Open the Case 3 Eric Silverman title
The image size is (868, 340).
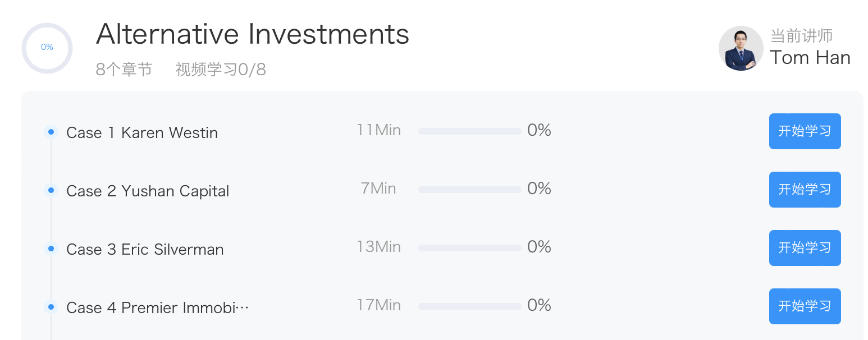tap(145, 250)
